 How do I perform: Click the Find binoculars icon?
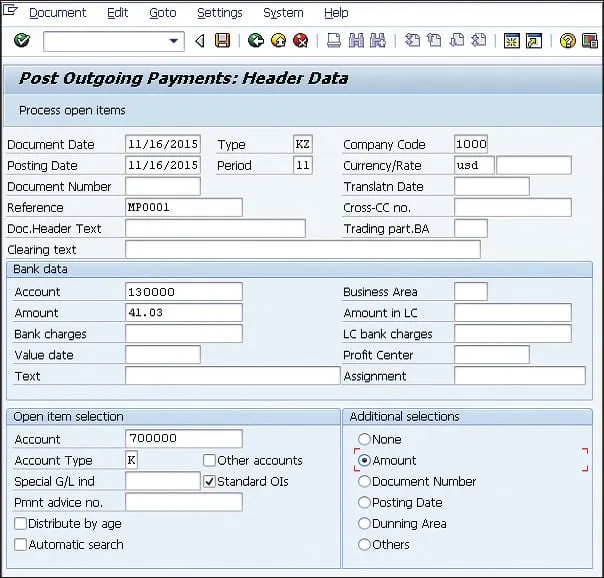[x=356, y=41]
